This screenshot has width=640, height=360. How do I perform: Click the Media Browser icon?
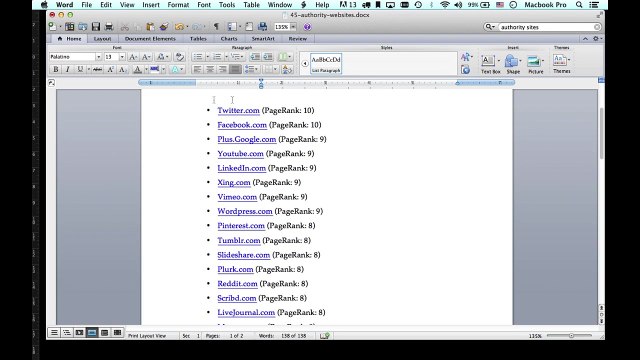click(262, 27)
